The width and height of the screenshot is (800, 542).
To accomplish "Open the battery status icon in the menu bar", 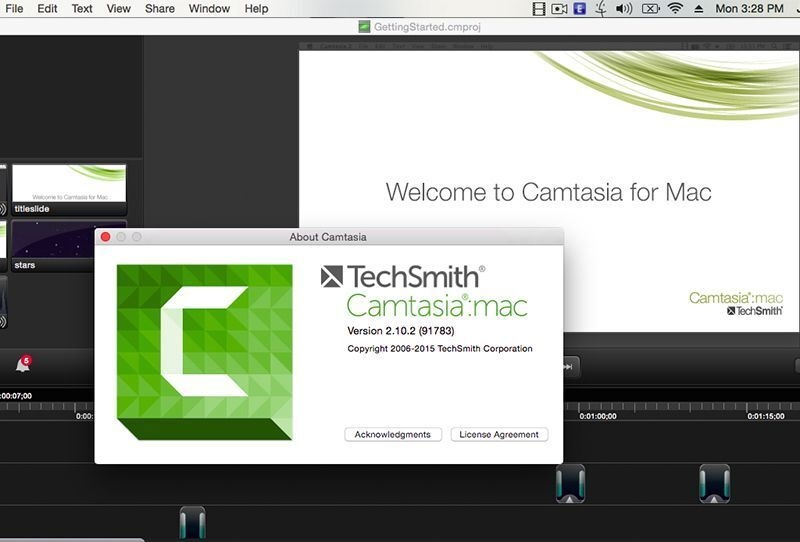I will tap(651, 9).
